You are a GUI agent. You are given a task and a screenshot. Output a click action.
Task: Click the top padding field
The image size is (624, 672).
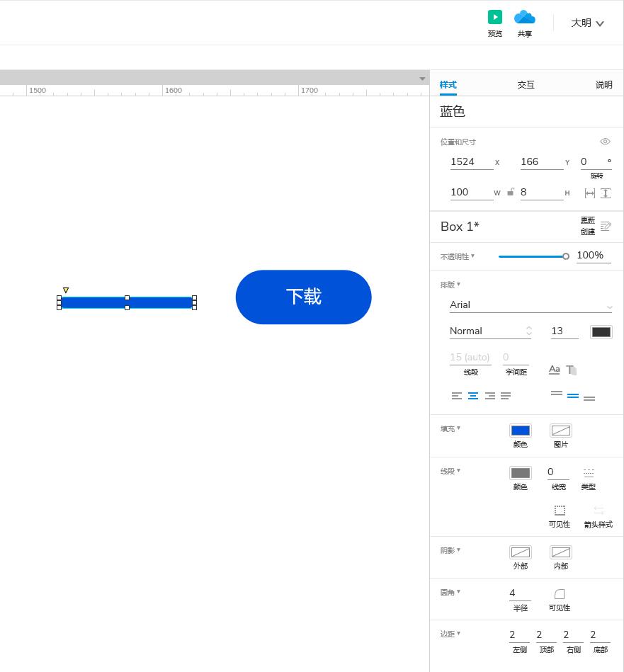tap(546, 635)
